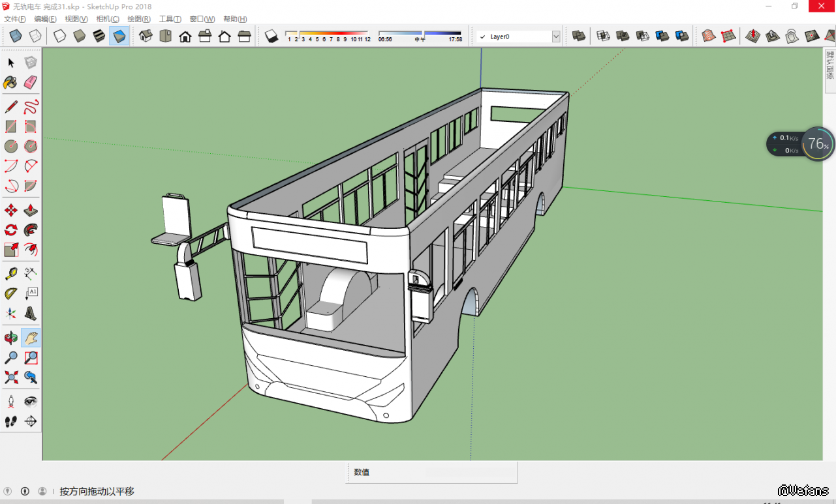Click the Zoom Extents tool
Viewport: 836px width, 504px height.
click(x=10, y=377)
